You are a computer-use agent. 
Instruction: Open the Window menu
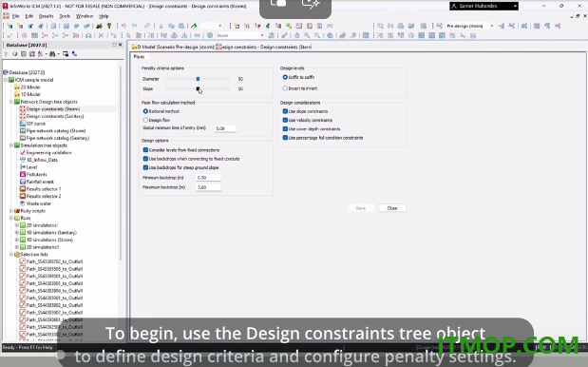point(85,16)
